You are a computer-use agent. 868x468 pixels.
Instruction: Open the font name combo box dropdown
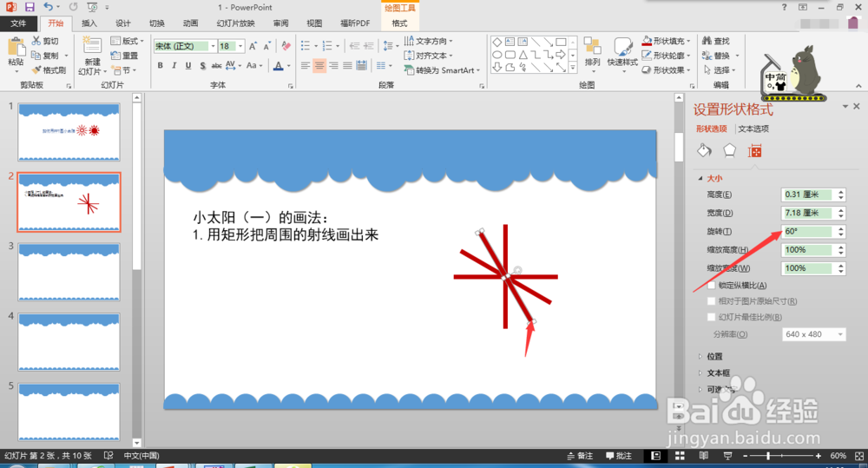(214, 46)
